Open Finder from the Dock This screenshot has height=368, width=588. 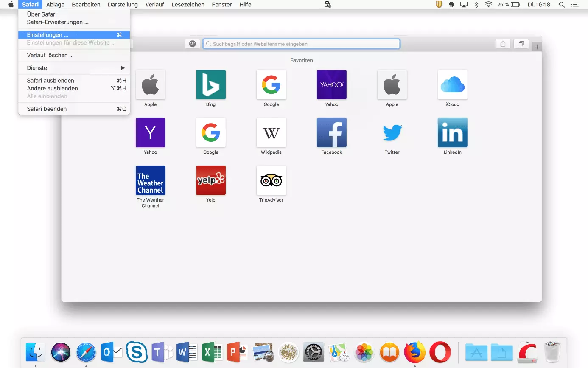click(36, 352)
